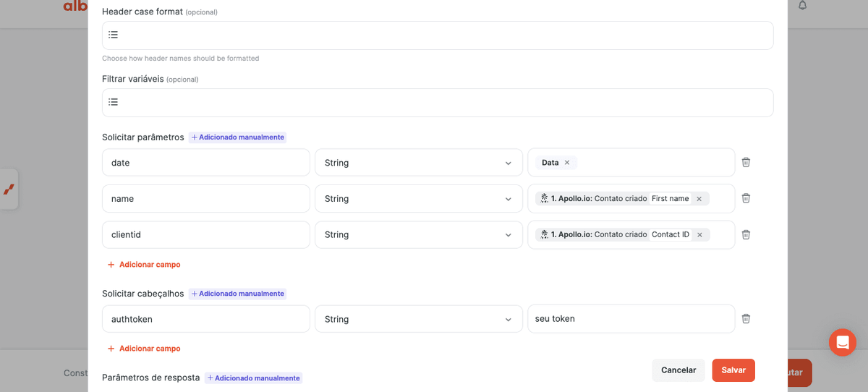Click the Filtrar variáveis label

[133, 79]
